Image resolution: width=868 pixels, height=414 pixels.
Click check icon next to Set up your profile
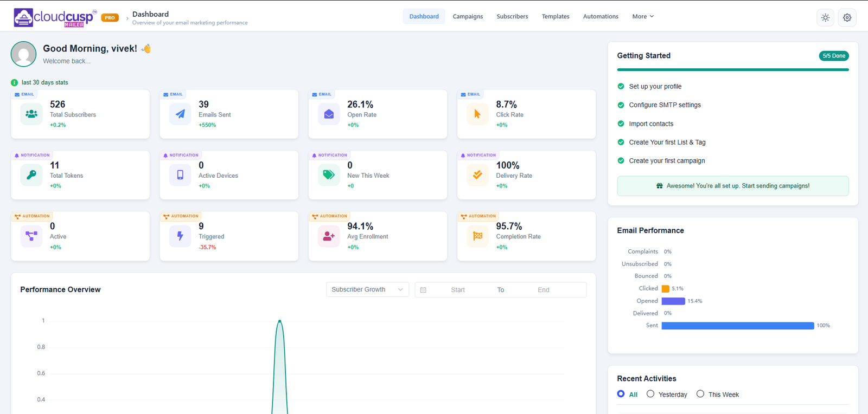[621, 86]
